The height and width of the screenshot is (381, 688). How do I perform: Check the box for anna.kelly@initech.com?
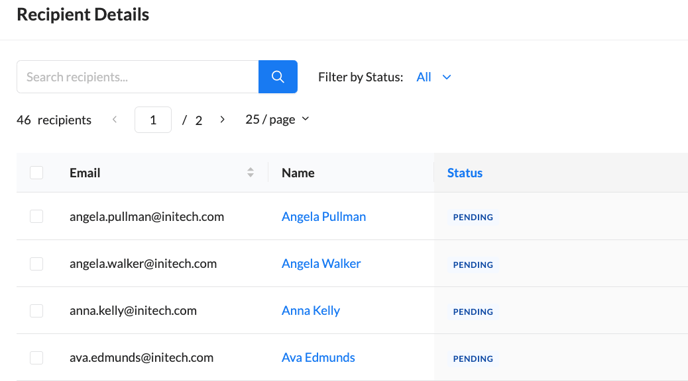click(36, 311)
